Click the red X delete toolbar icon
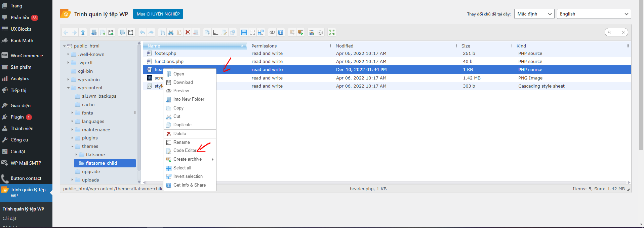644x228 pixels. click(x=188, y=32)
